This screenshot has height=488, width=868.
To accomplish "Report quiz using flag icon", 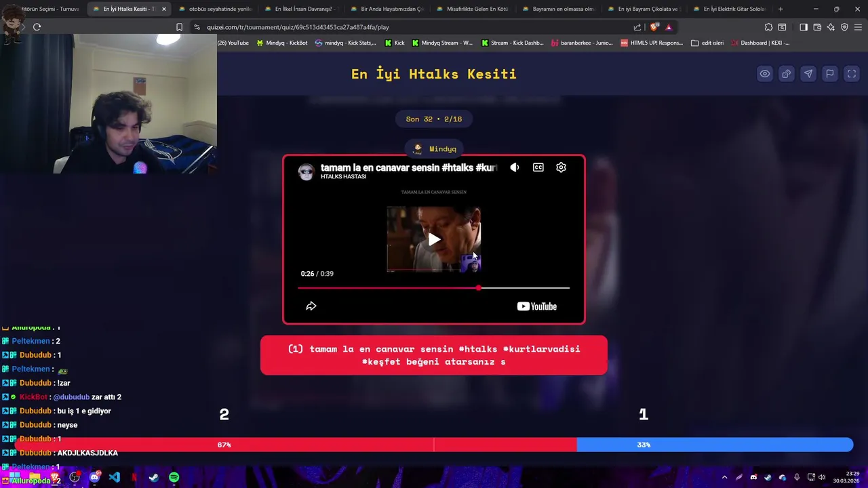I will click(x=829, y=74).
